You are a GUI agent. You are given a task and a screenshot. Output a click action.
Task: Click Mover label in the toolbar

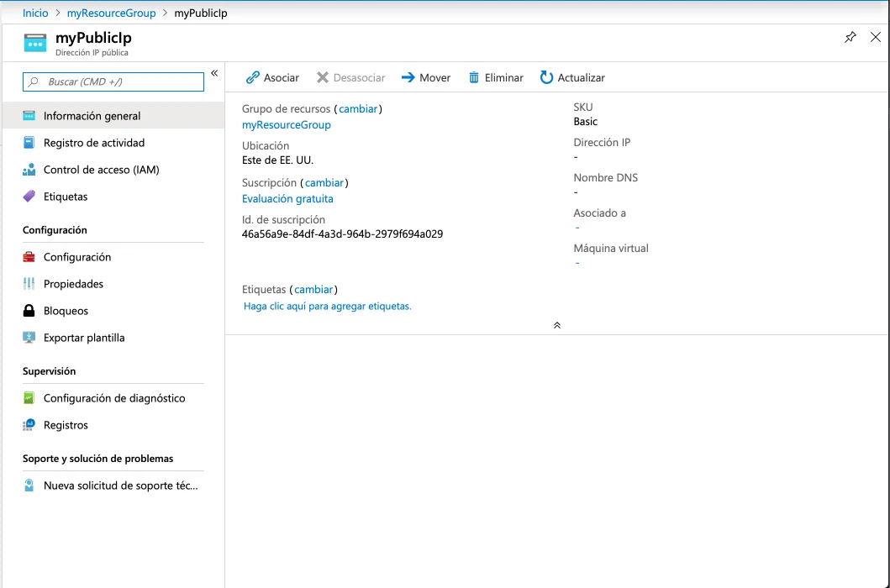434,78
